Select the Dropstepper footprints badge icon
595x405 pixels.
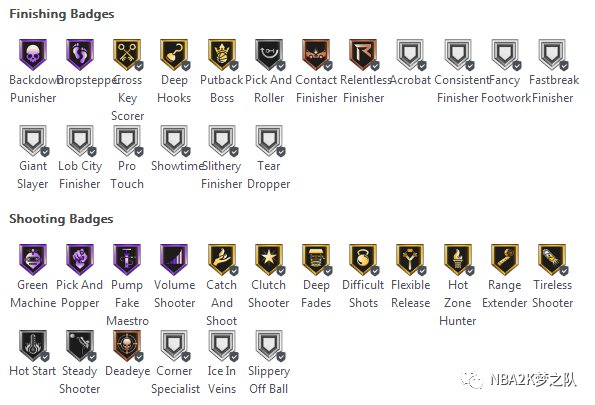80,55
